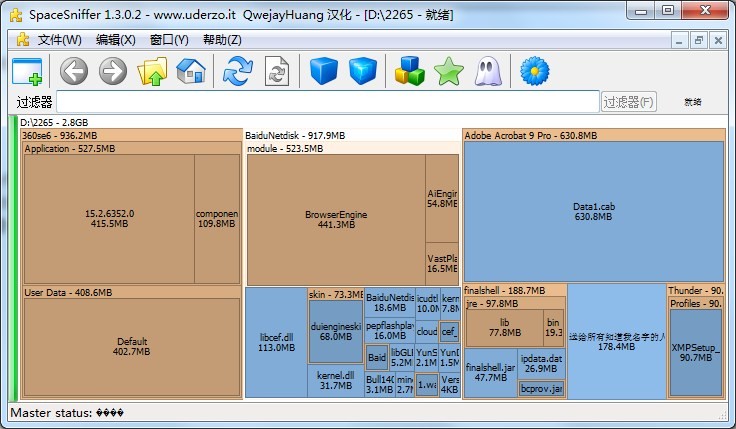
Task: Select the icudtl 10.0M block
Action: click(x=428, y=303)
